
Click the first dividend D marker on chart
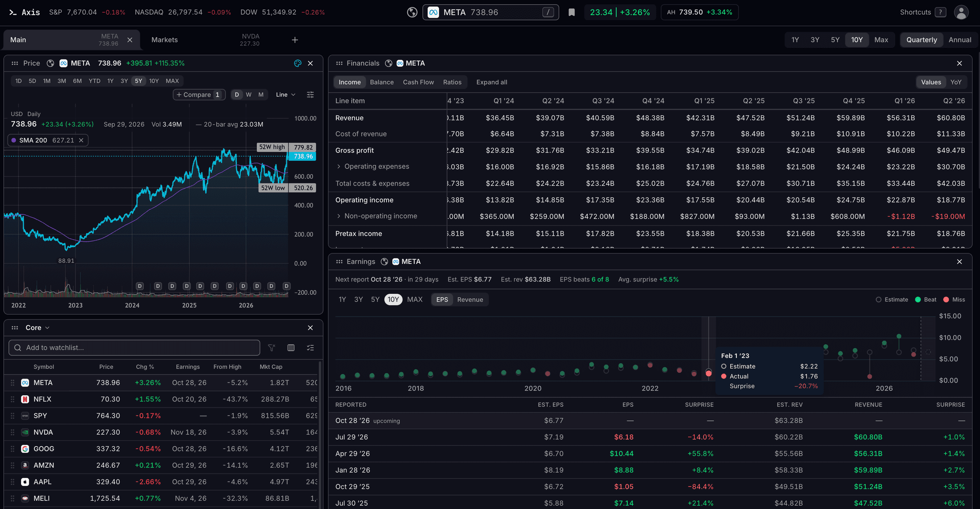tap(140, 286)
